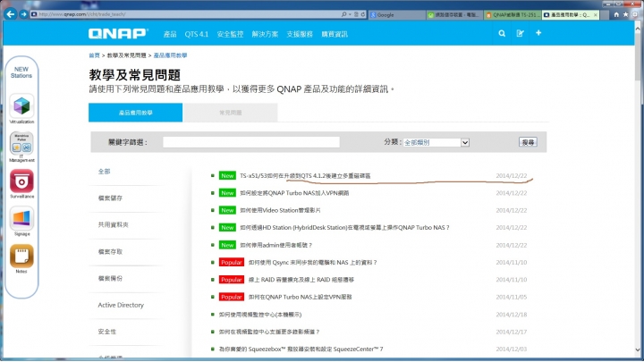Open the admin使用者帳號 tutorial link
This screenshot has height=362, width=644.
(x=276, y=245)
